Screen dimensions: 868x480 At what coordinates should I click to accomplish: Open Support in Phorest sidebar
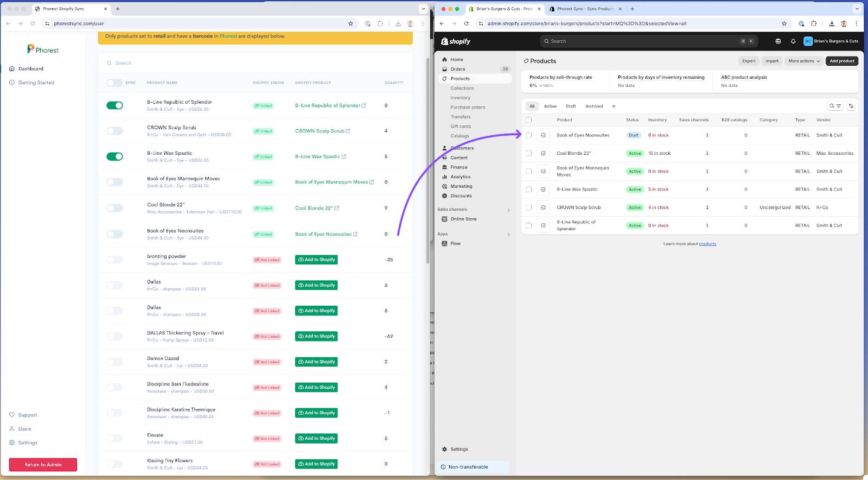28,415
